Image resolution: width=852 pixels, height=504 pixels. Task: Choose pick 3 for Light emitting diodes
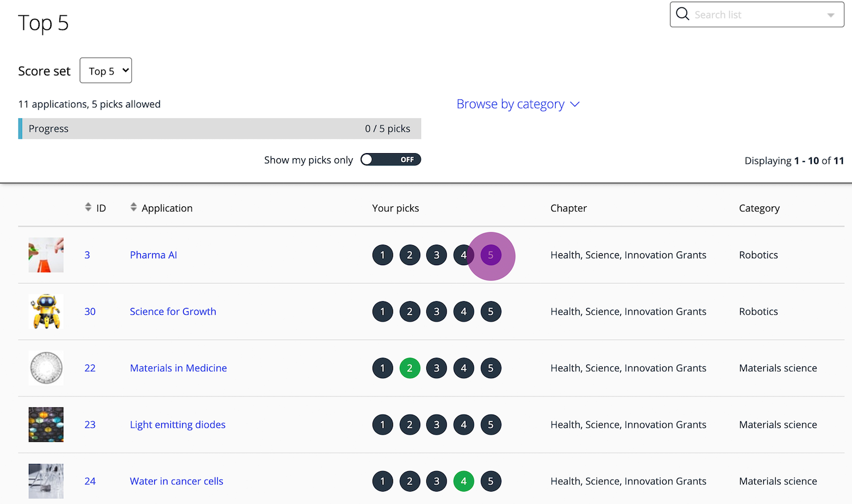436,424
